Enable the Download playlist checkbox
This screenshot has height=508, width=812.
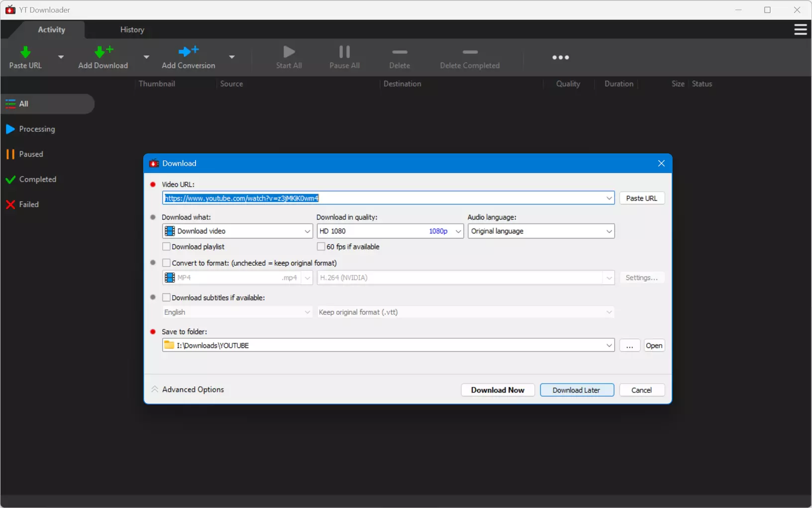click(167, 247)
